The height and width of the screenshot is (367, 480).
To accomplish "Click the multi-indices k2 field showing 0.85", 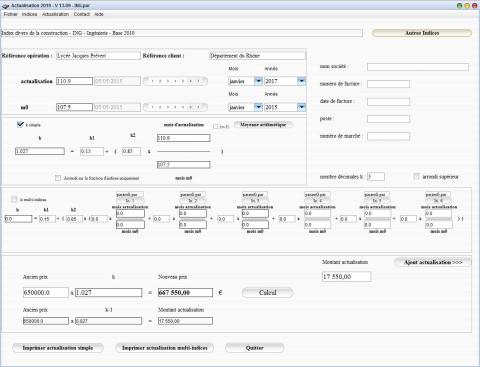I will pos(74,219).
